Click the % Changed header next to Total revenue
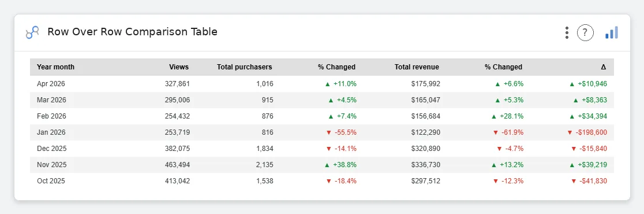 (504, 67)
